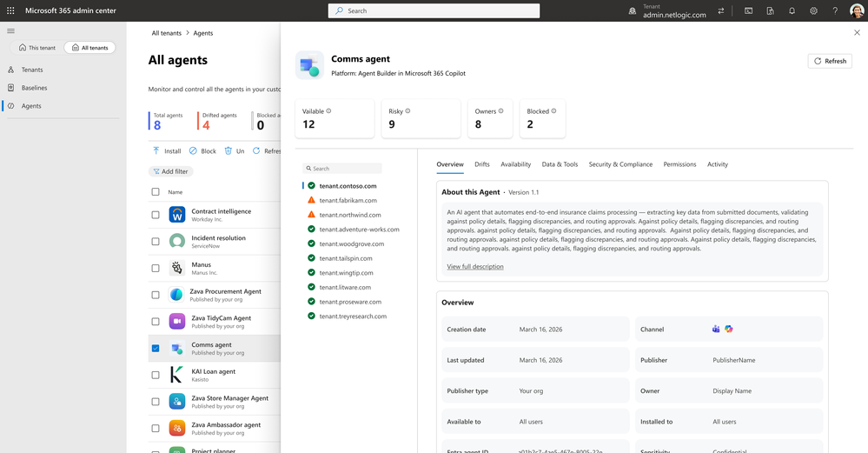This screenshot has width=868, height=453.
Task: Click the KAI Loan agent icon
Action: pos(176,375)
